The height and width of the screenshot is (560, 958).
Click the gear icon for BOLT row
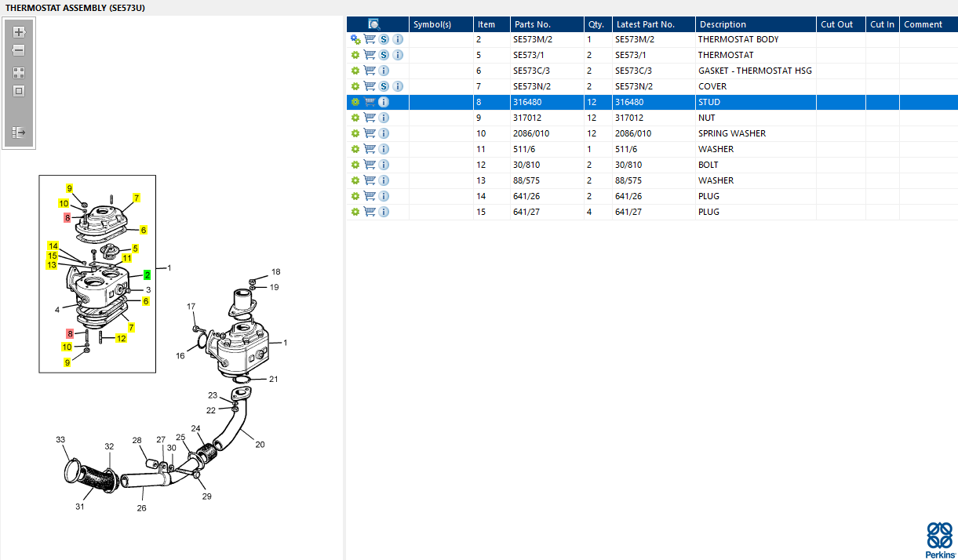coord(355,165)
